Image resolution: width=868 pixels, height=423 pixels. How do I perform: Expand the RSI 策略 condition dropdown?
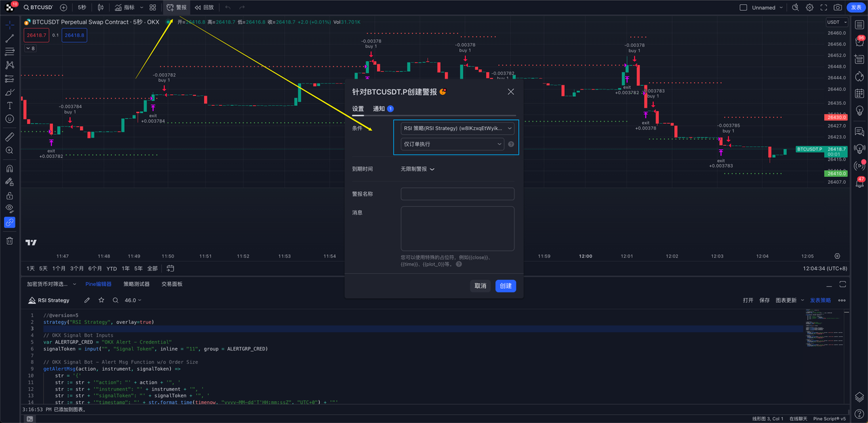point(457,128)
